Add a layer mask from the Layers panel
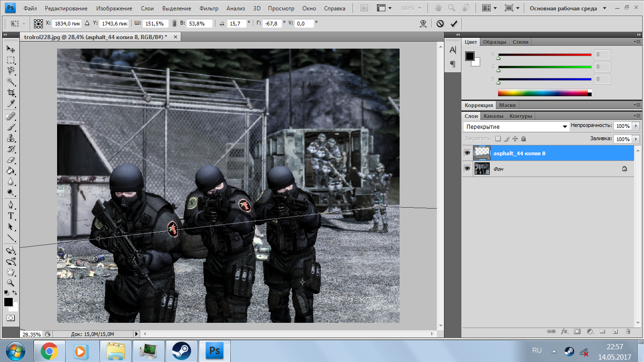644x362 pixels. coord(577,332)
